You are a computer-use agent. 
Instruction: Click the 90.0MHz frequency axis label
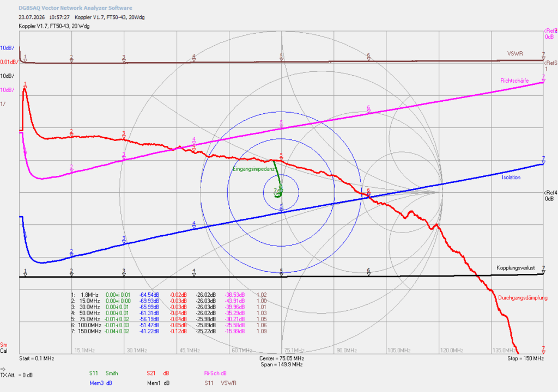point(347,351)
